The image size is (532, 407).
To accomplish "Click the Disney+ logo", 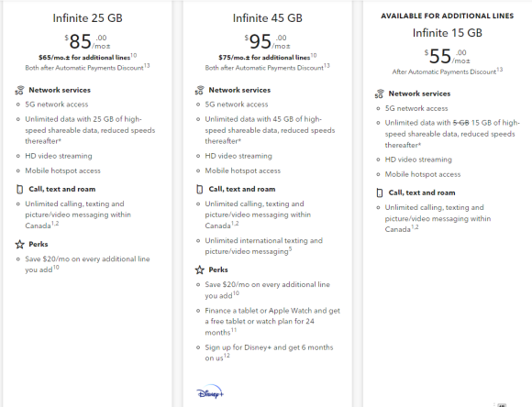I will (210, 391).
